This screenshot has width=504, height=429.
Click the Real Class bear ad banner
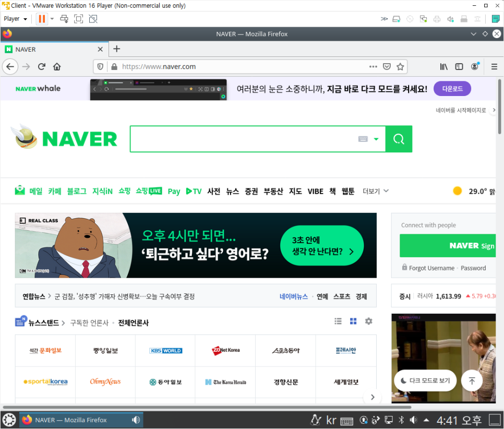tap(196, 245)
